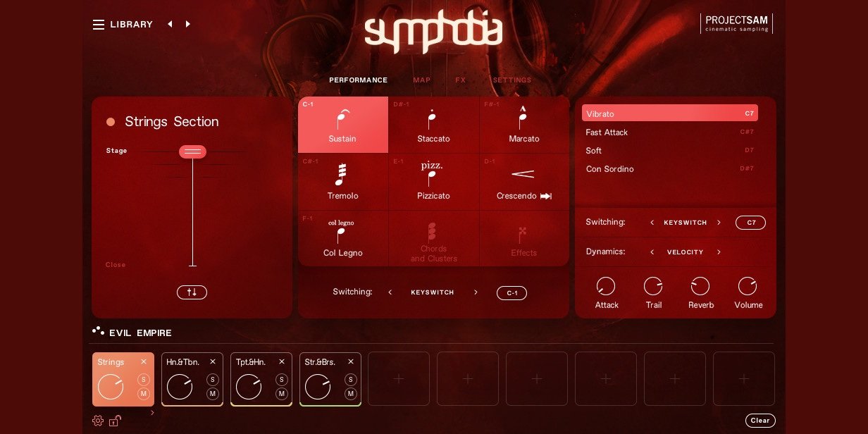Add an instrument in the first empty slot
Image resolution: width=868 pixels, height=434 pixels.
(398, 379)
